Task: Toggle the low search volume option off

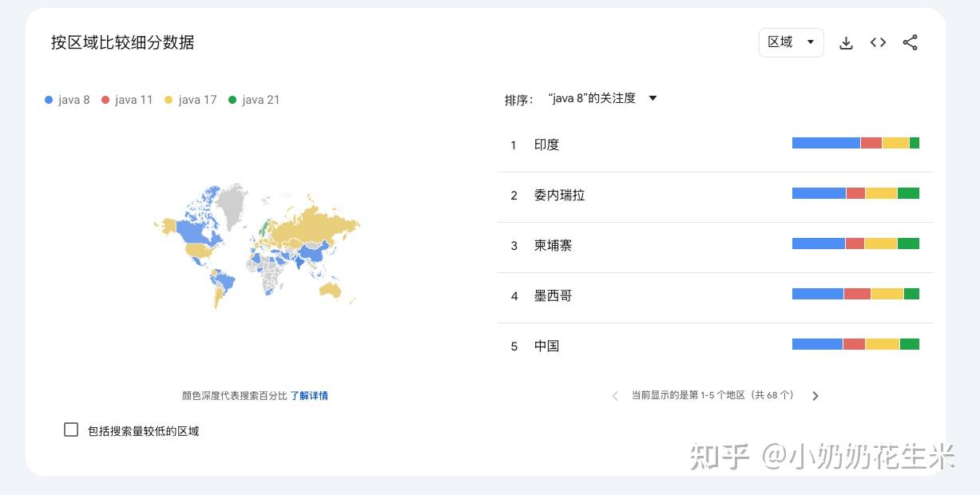Action: (71, 430)
